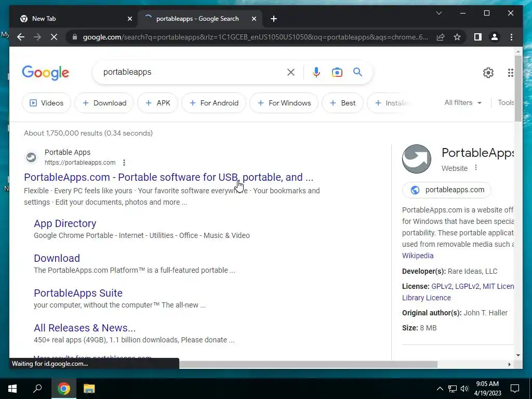
Task: Open PortableApps.com main result title
Action: (169, 177)
